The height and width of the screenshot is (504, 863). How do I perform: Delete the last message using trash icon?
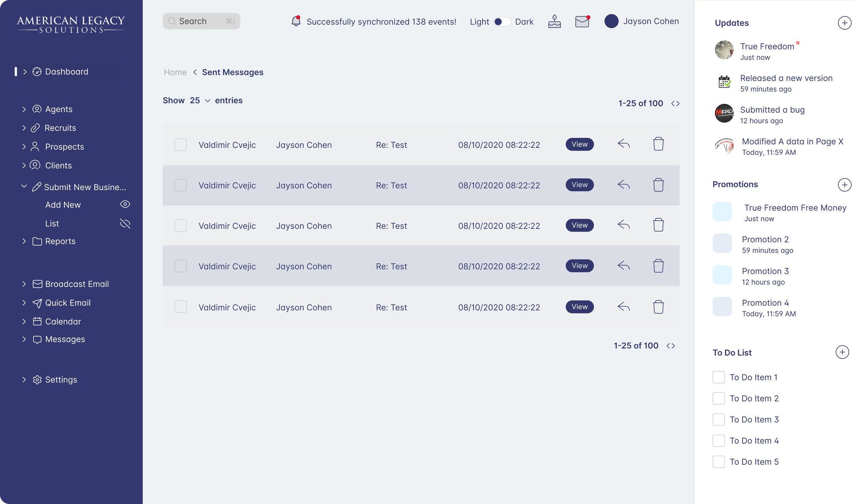658,307
